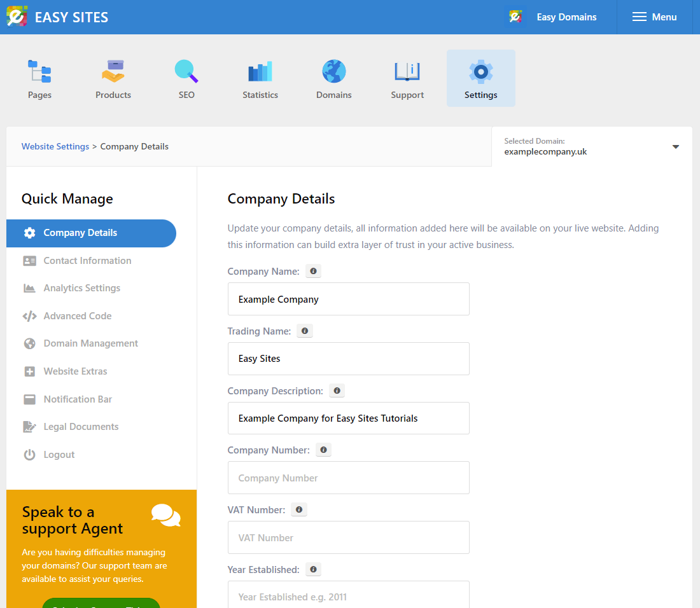The width and height of the screenshot is (700, 608).
Task: Click the examplecompany.uk domain text
Action: click(545, 151)
